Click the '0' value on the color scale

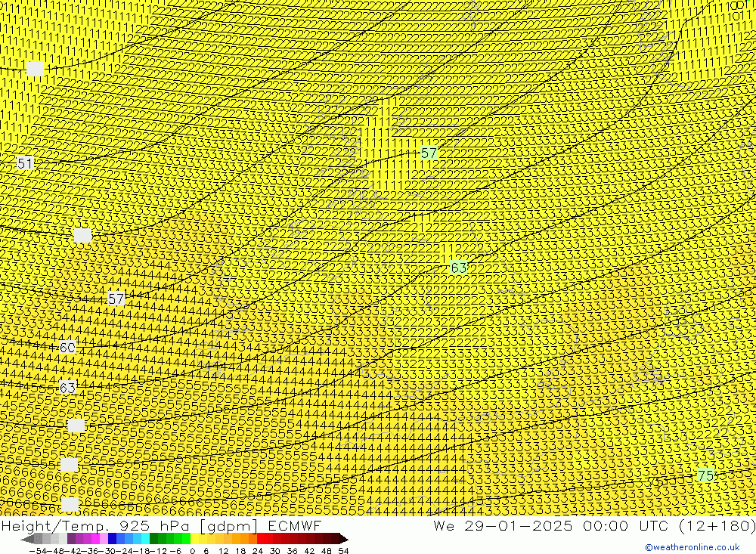tap(192, 551)
